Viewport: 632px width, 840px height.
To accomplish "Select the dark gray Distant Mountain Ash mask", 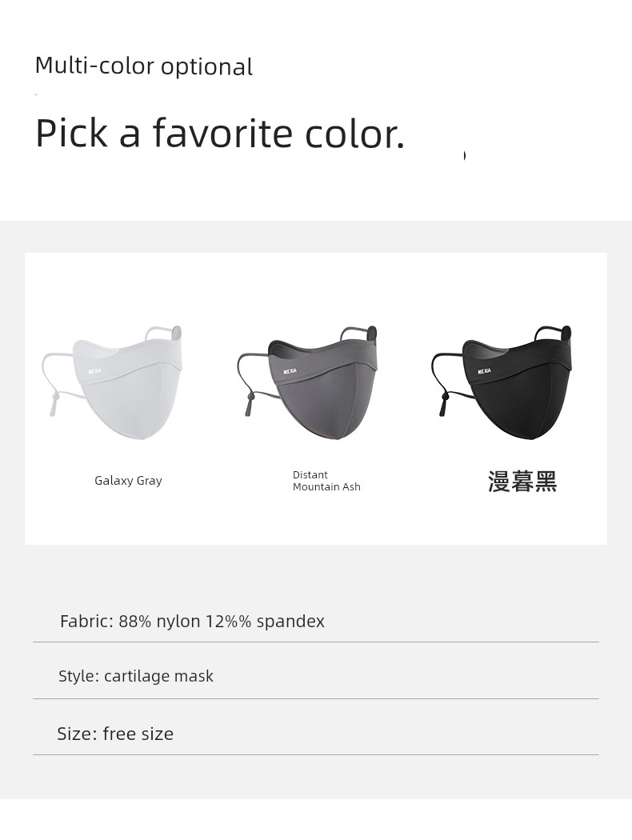I will point(307,382).
